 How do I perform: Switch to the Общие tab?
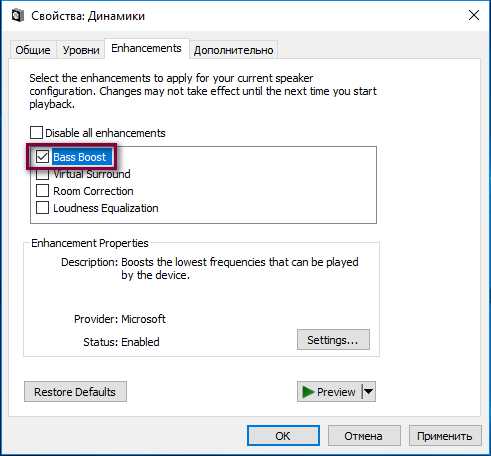point(33,50)
